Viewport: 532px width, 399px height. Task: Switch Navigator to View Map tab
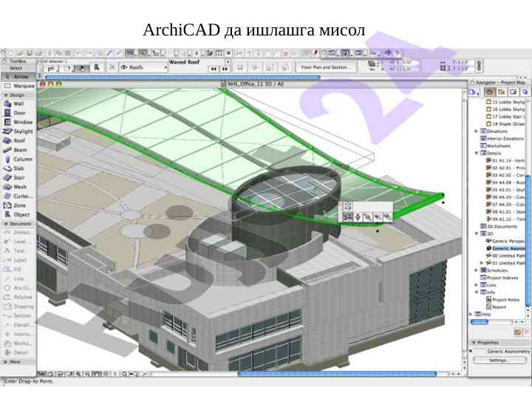click(x=501, y=92)
